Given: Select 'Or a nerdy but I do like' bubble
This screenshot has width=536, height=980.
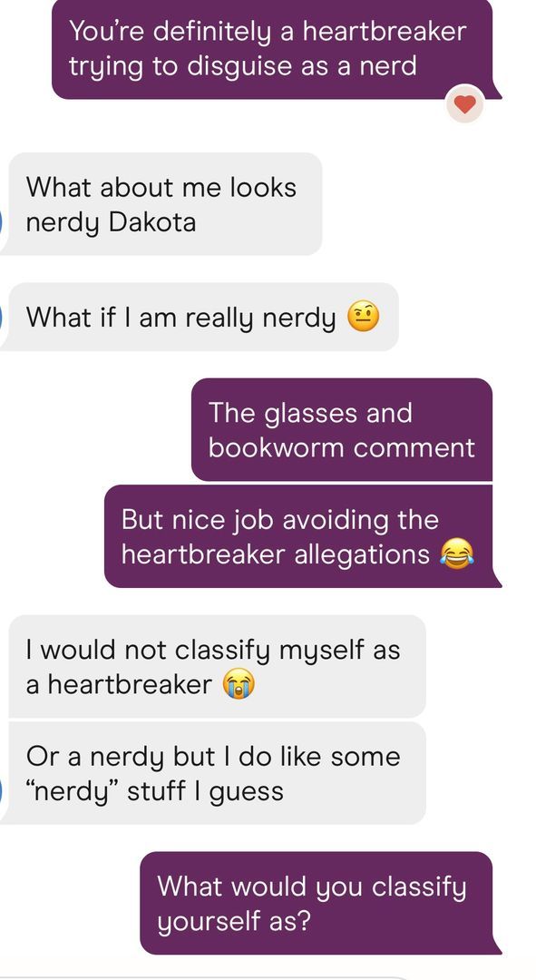Looking at the screenshot, I should point(213,773).
